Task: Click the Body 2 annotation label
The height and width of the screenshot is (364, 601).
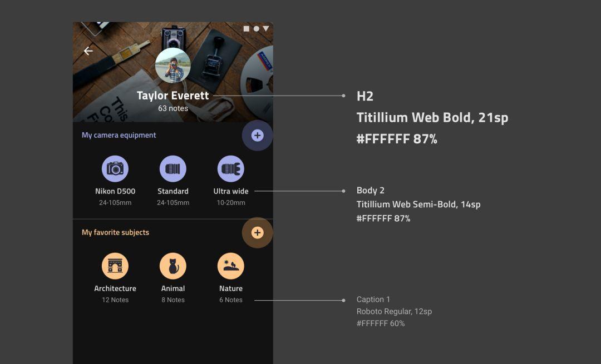Action: (370, 190)
